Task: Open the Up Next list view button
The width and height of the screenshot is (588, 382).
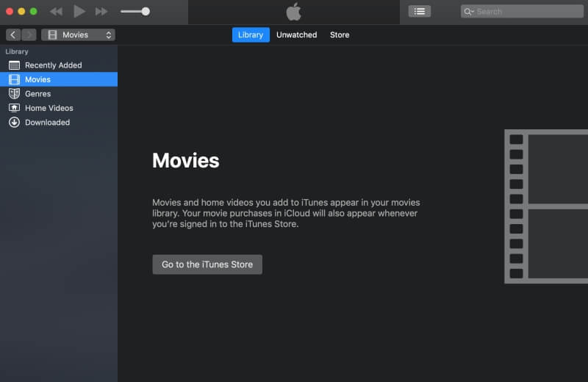Action: point(419,12)
